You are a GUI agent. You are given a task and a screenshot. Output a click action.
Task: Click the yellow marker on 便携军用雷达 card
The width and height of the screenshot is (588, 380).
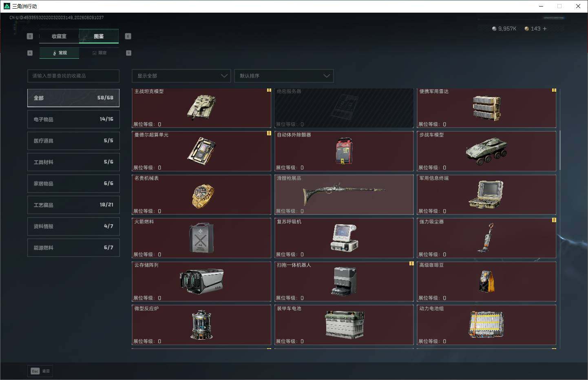(554, 90)
